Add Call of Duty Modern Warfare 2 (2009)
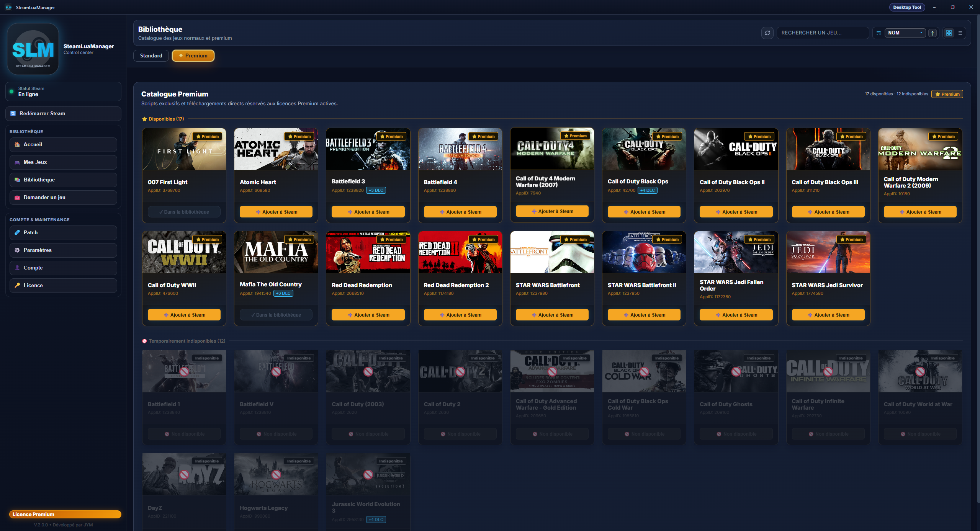The image size is (980, 531). [x=920, y=212]
